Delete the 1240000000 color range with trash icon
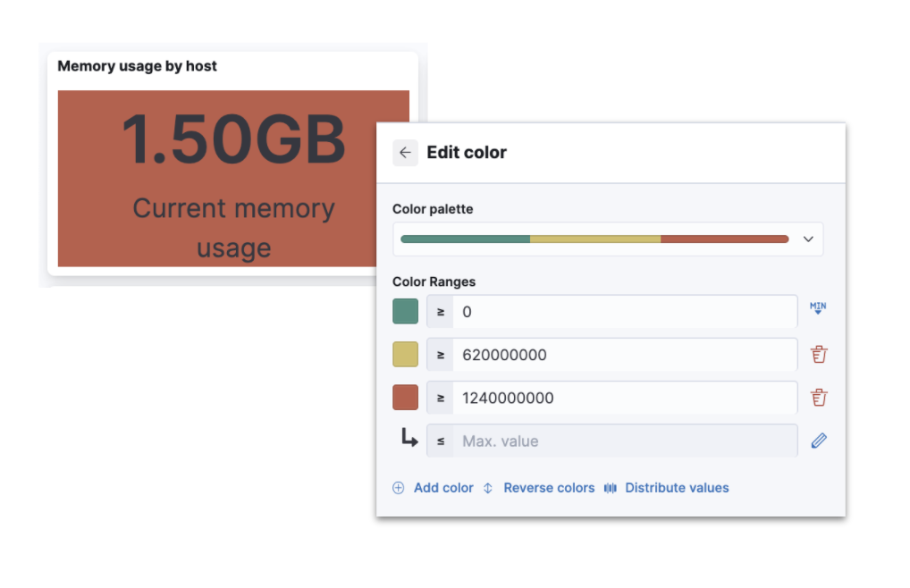 click(x=819, y=398)
